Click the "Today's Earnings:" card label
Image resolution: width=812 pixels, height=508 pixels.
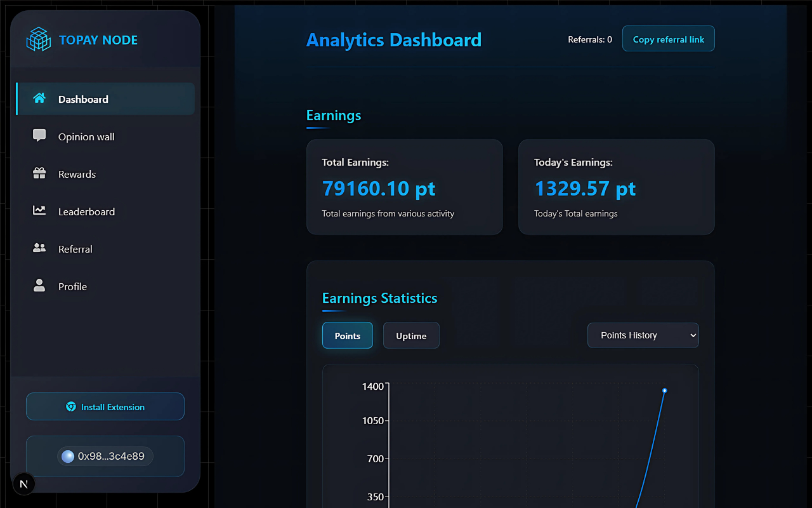(x=573, y=162)
